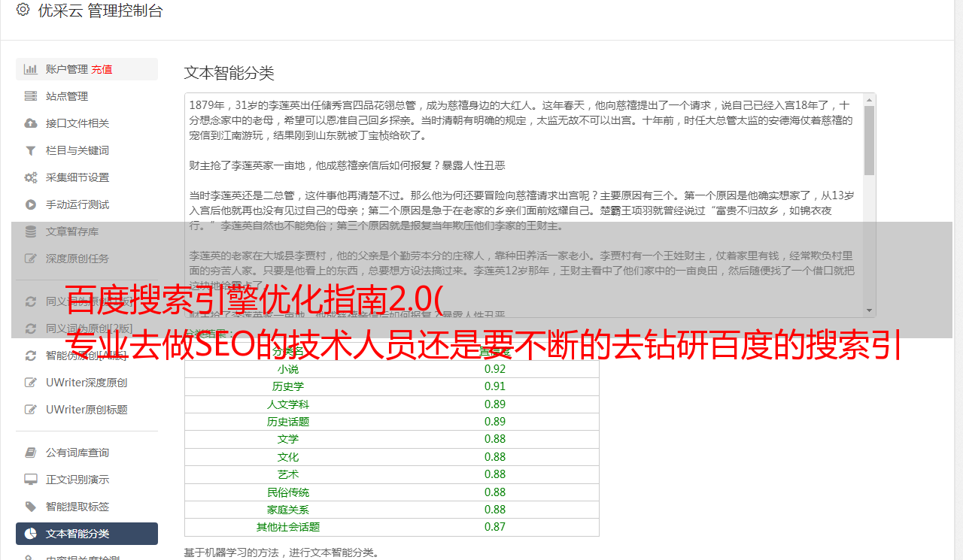Click the tag icon beside 智能提取标签

[31, 507]
